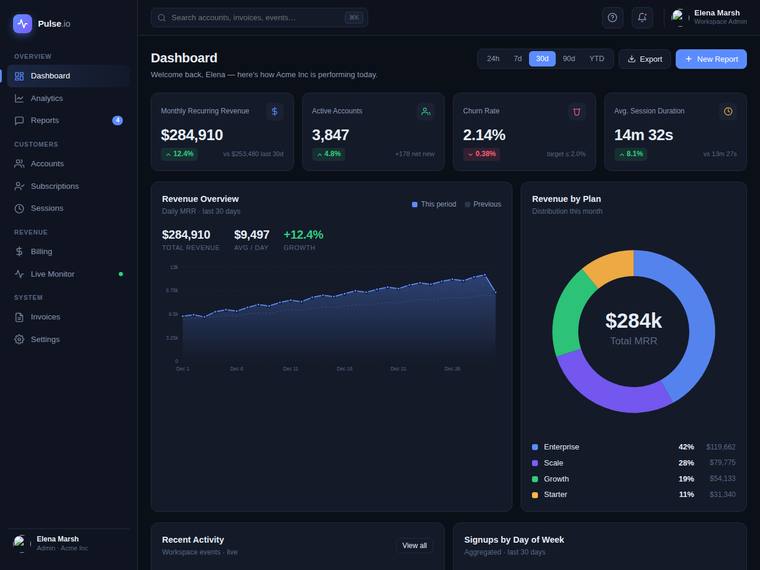Click View all in Recent Activity
This screenshot has height=570, width=760.
(x=414, y=546)
